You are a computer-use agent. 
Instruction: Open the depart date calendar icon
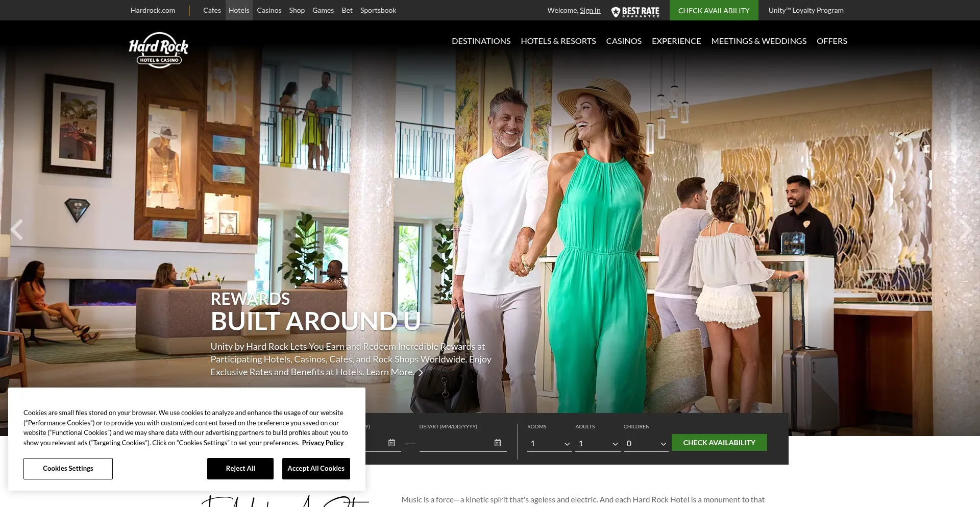coord(498,443)
